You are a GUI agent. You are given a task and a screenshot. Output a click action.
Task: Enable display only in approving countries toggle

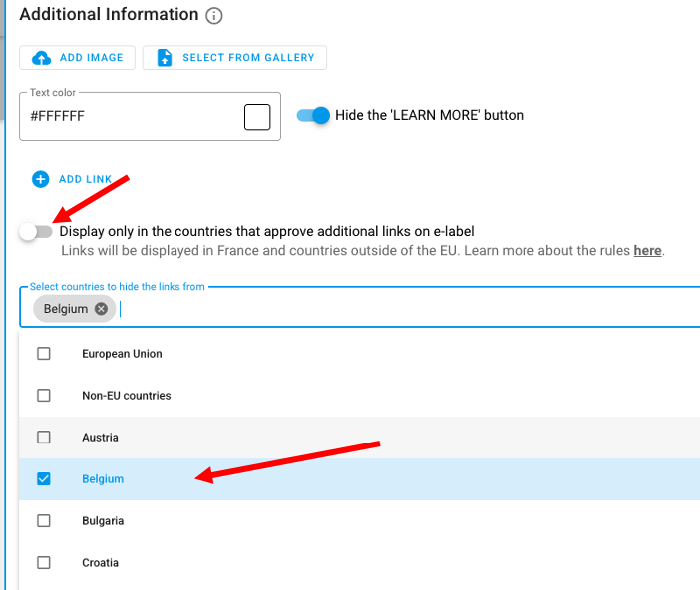coord(36,231)
